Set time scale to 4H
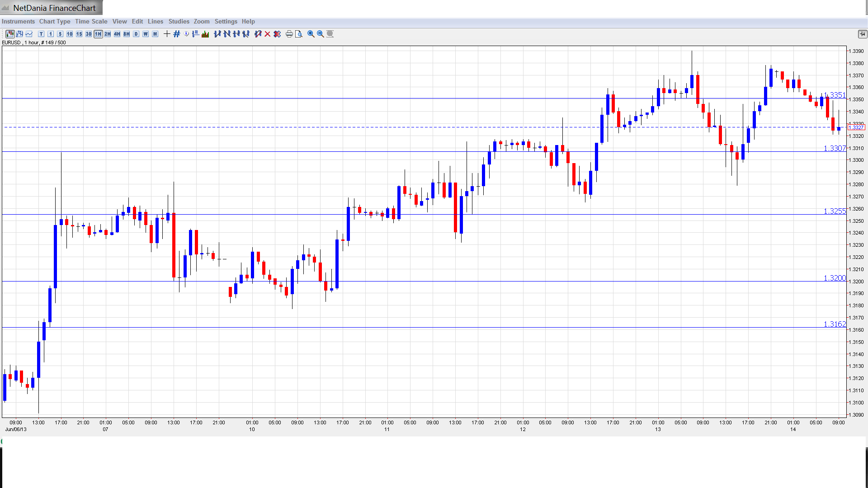The image size is (868, 488). coord(117,34)
